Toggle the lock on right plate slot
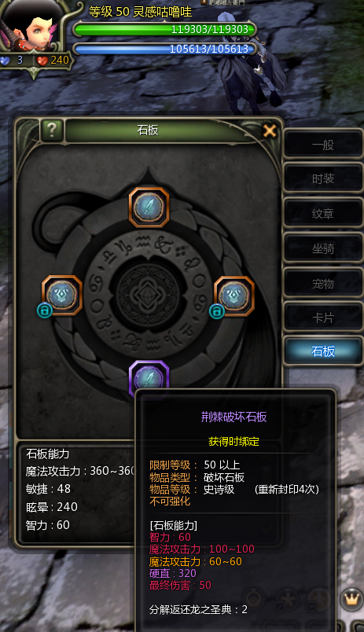The width and height of the screenshot is (364, 632). (216, 311)
